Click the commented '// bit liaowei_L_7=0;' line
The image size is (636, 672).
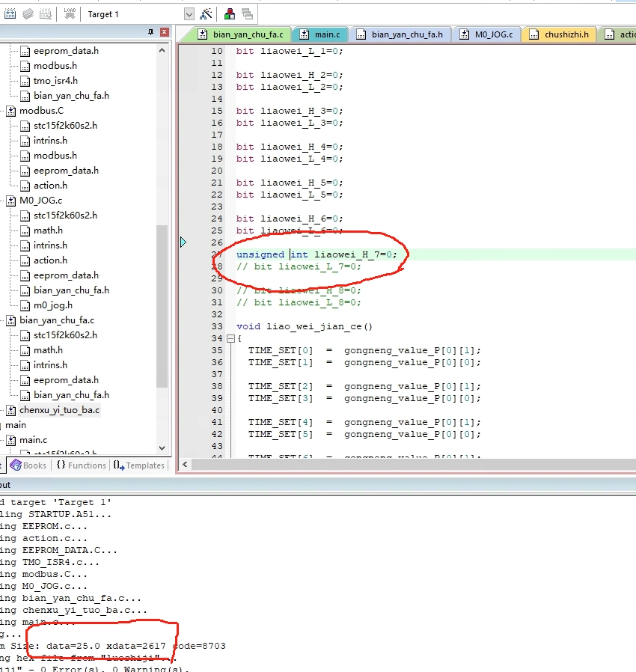(x=299, y=266)
